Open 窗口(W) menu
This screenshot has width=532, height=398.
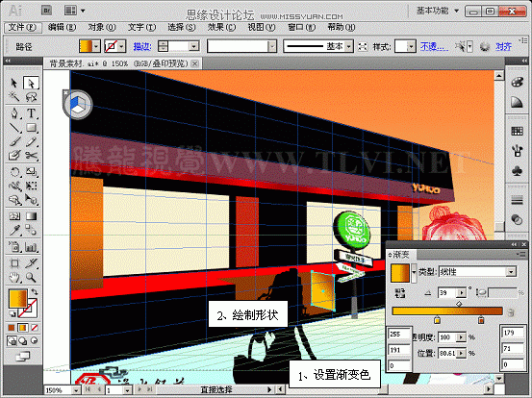click(x=301, y=27)
